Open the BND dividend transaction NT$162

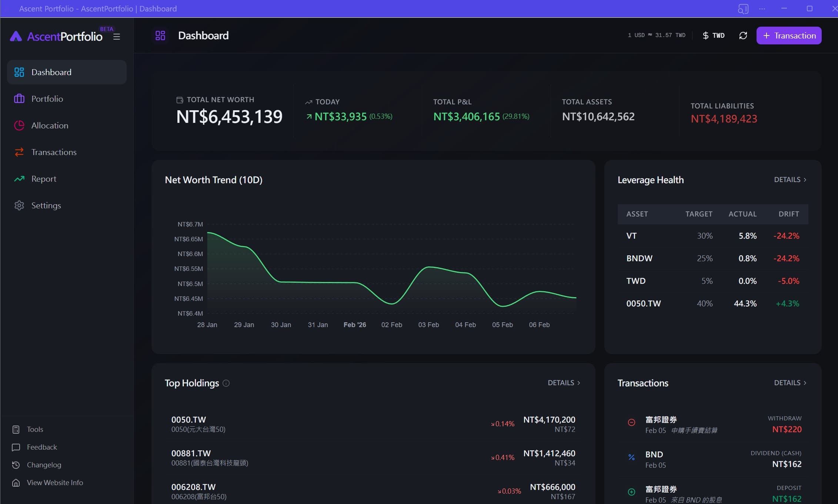[x=713, y=459]
